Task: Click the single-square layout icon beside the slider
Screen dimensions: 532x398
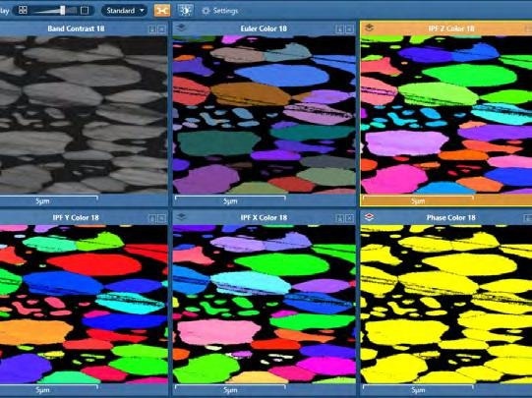Action: click(x=85, y=11)
